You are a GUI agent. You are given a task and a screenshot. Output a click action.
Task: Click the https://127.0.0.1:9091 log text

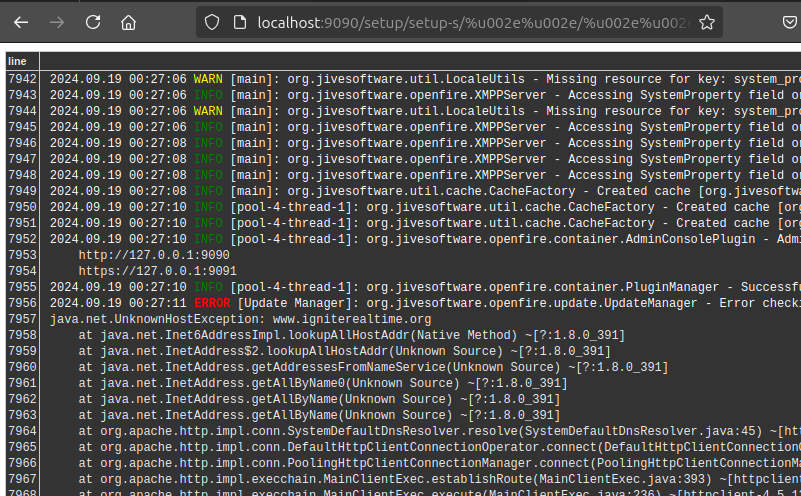point(157,271)
